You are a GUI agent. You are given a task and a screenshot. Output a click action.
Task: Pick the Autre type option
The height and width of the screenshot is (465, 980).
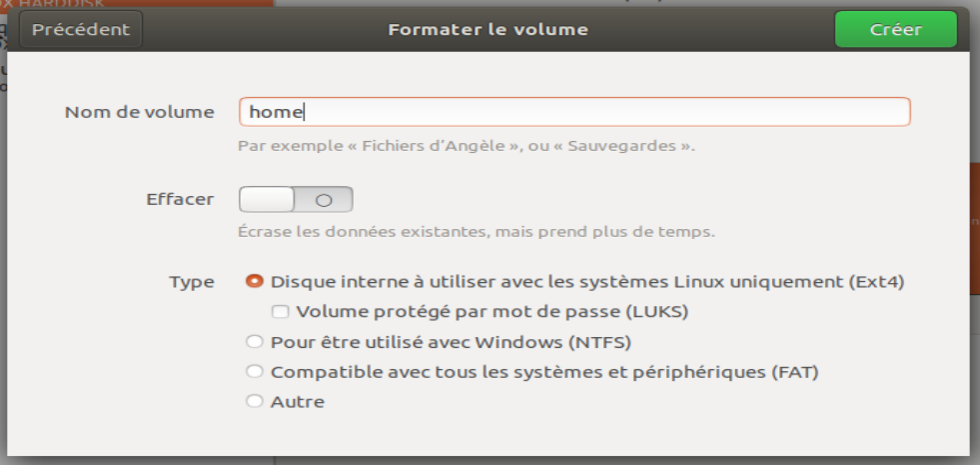tap(255, 402)
